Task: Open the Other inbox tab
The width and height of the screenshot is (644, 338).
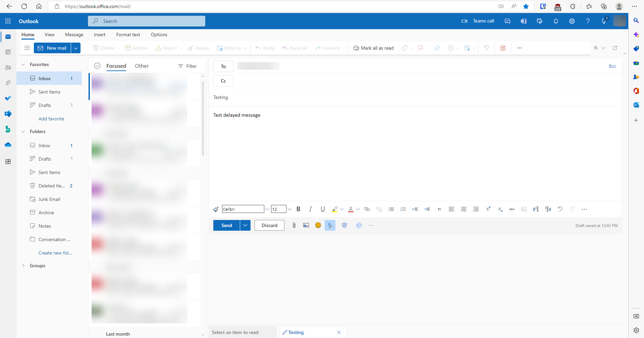Action: [142, 66]
